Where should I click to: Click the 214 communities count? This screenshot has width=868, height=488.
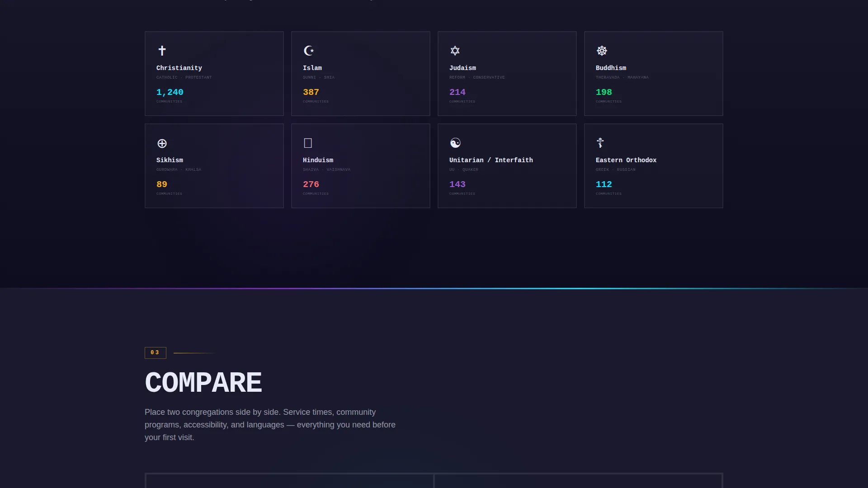point(458,92)
